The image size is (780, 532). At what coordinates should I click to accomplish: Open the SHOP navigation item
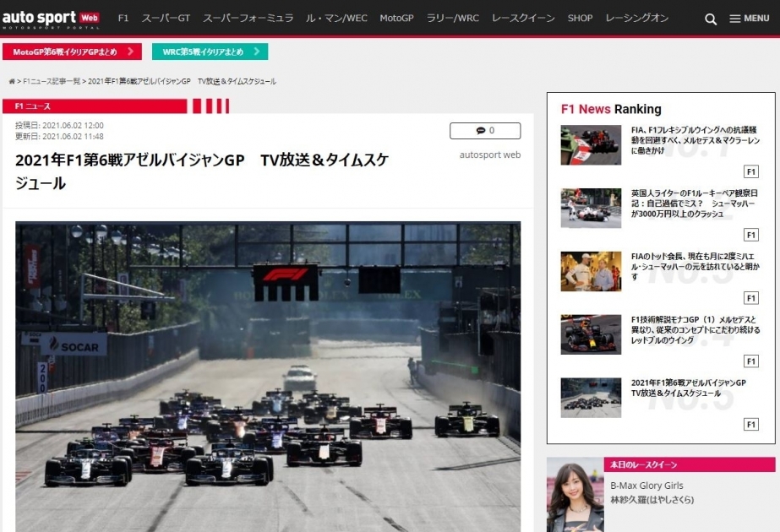pyautogui.click(x=580, y=18)
